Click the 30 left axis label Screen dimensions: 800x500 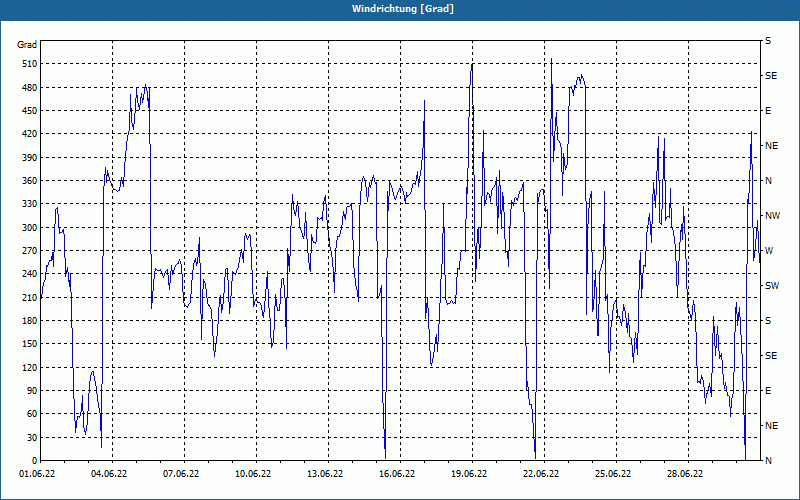[x=32, y=437]
